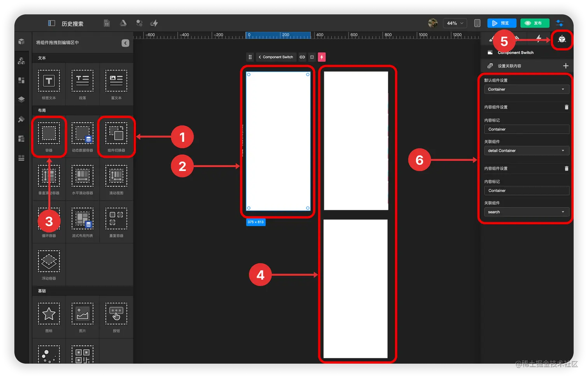Click the 375 × 813 size label
Viewport: 588px width, 378px height.
[x=255, y=222]
